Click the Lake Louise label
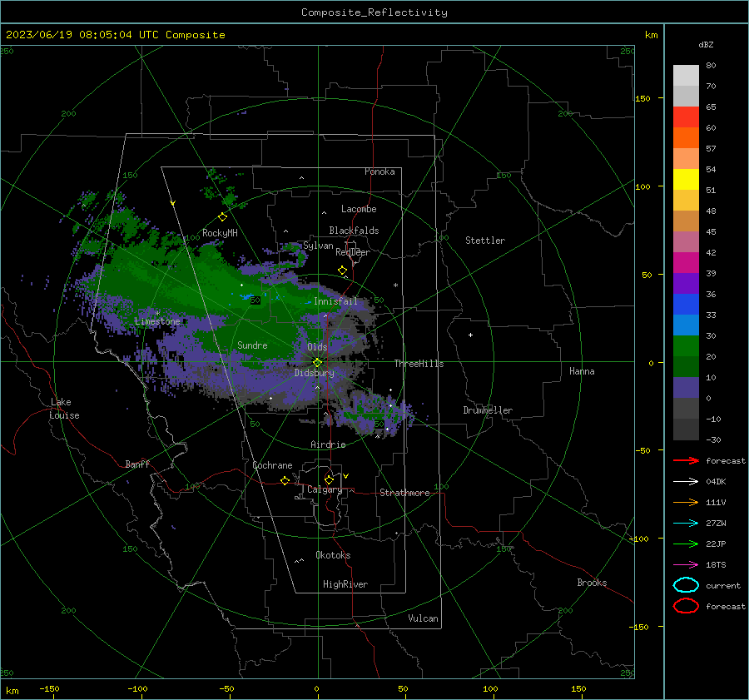Viewport: 749px width, 700px height. click(x=64, y=409)
